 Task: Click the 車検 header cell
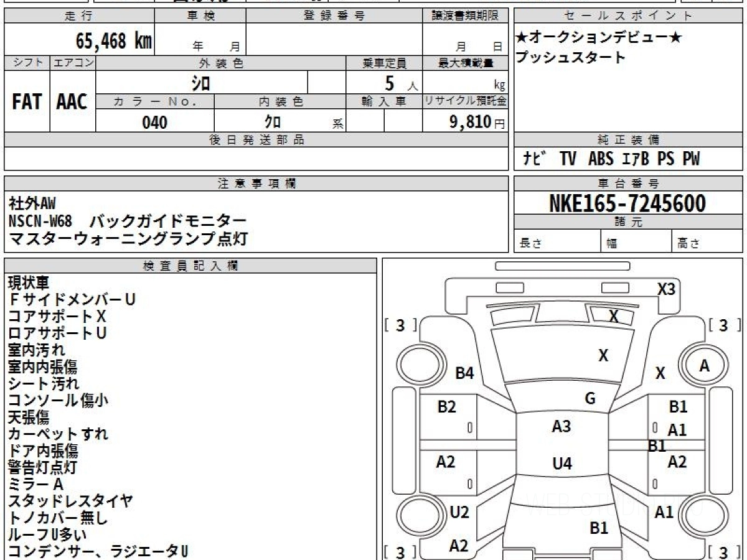pos(200,16)
